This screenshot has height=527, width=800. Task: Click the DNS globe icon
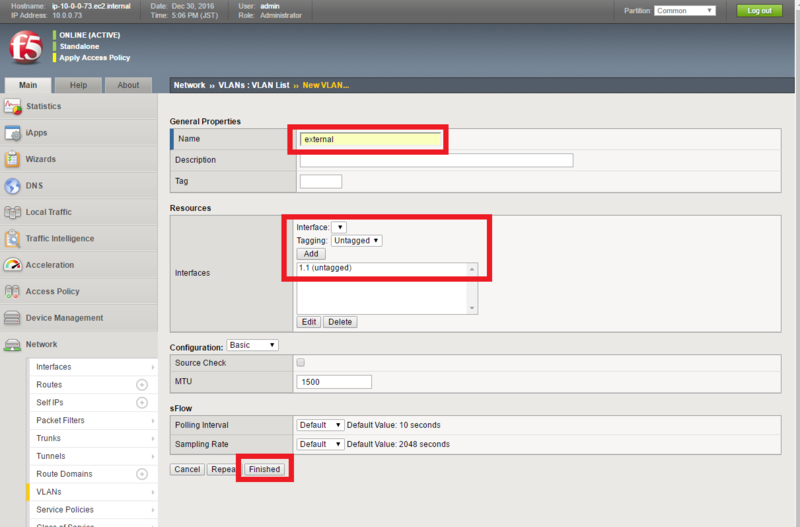[x=12, y=186]
